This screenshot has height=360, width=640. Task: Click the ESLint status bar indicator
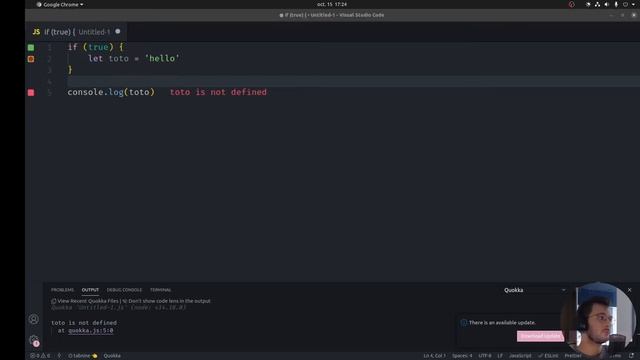pos(548,356)
